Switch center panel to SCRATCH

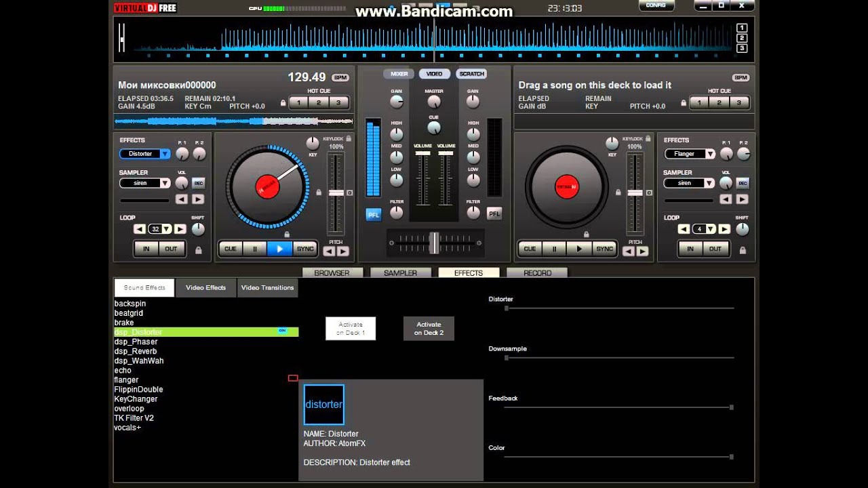click(x=471, y=74)
